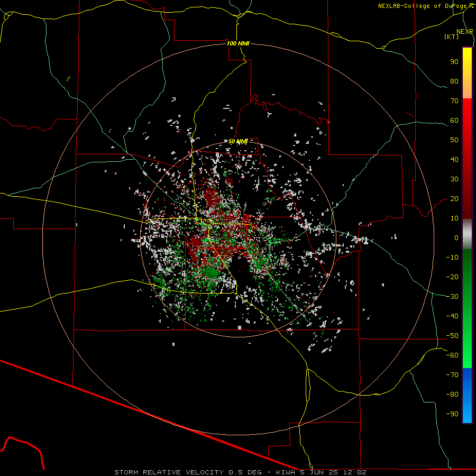Click the 12:02 timestamp text
The width and height of the screenshot is (476, 476).
coord(355,472)
